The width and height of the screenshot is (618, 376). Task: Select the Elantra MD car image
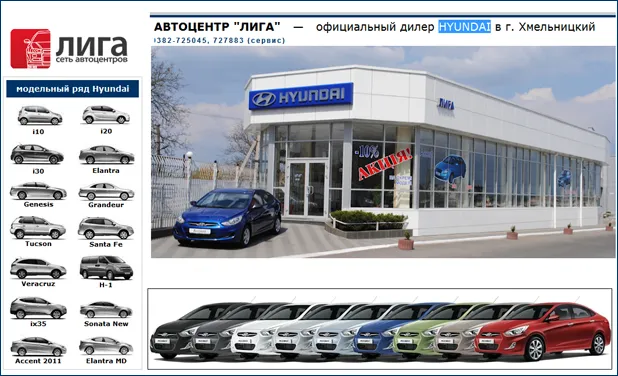tap(106, 346)
